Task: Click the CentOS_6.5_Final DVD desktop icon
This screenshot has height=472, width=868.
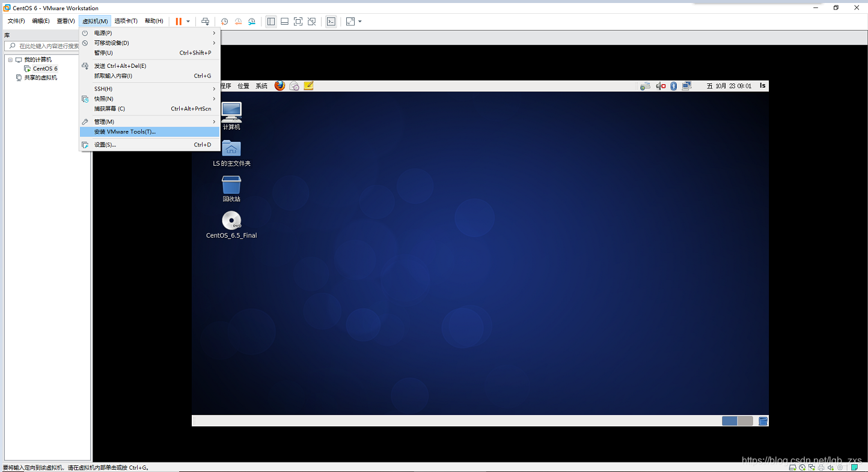Action: point(231,225)
